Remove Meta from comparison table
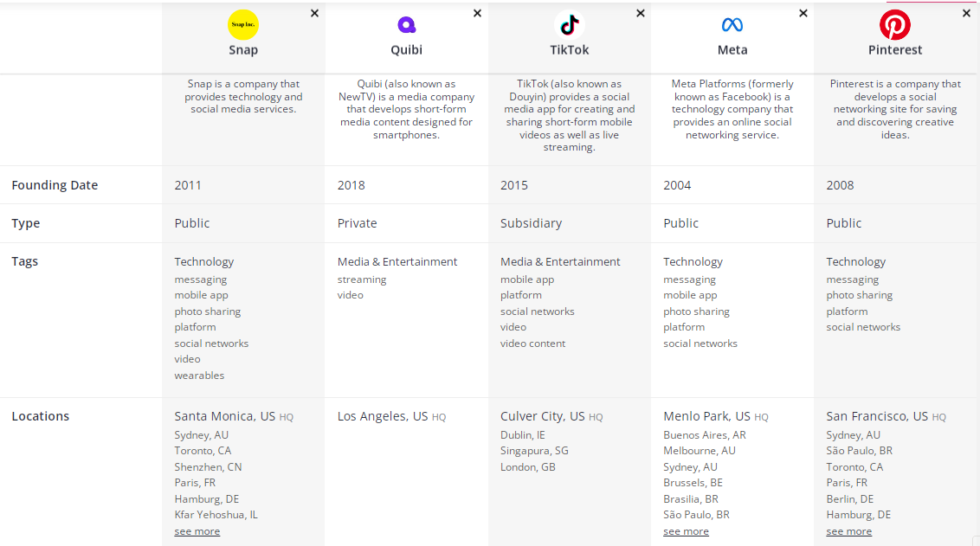980x546 pixels. point(803,13)
